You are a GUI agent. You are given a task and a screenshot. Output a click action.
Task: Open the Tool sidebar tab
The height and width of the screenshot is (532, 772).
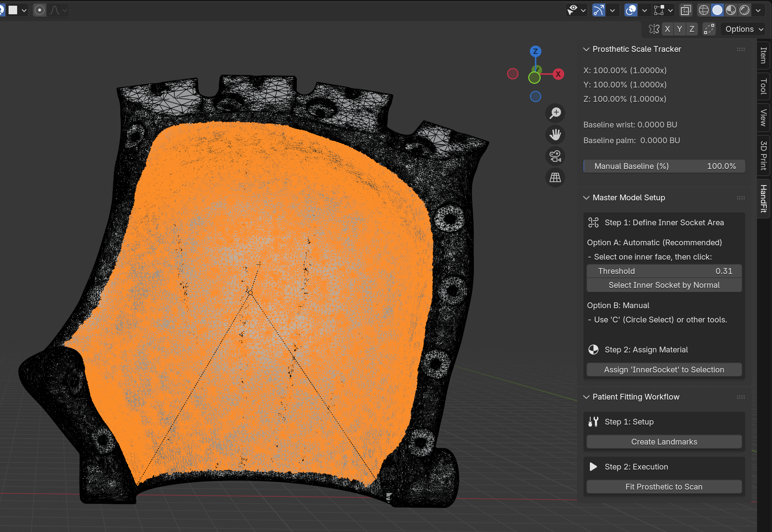point(763,86)
